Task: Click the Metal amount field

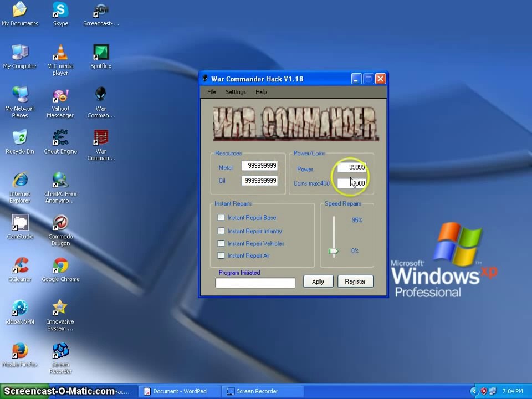Action: 259,166
